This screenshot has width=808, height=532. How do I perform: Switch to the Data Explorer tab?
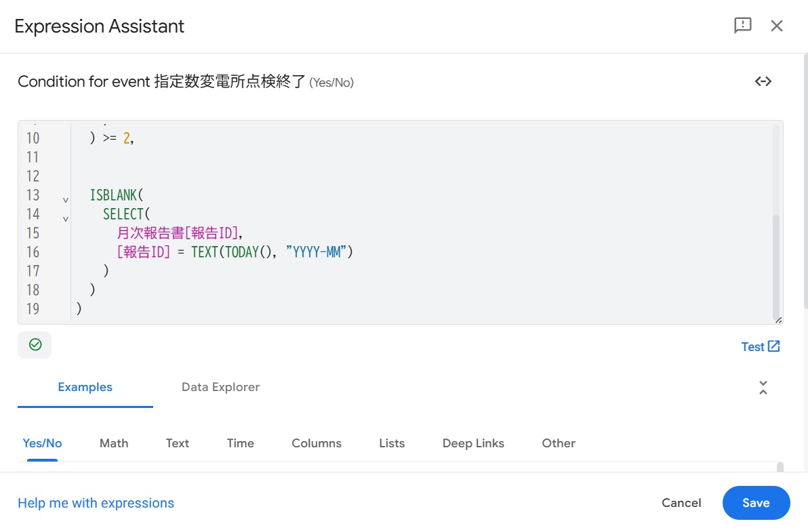220,387
